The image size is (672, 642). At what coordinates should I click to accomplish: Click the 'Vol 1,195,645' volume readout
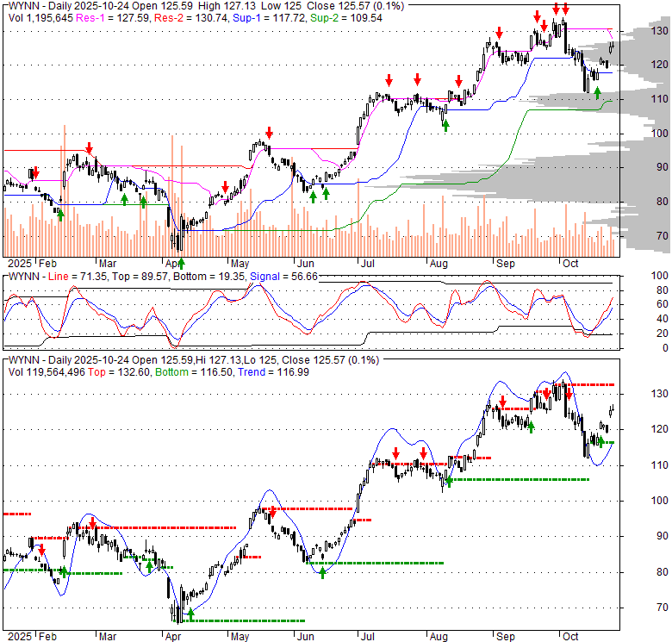click(x=40, y=18)
